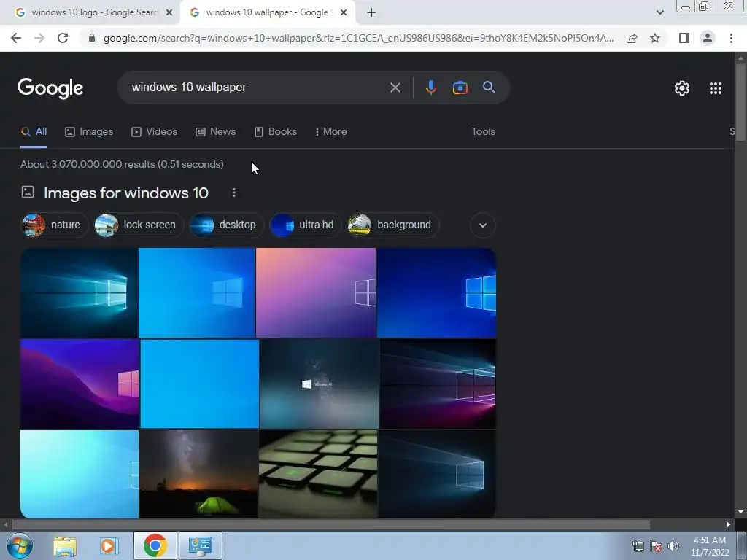The image size is (747, 560).
Task: Open Chrome's three-dot menu
Action: (x=731, y=38)
